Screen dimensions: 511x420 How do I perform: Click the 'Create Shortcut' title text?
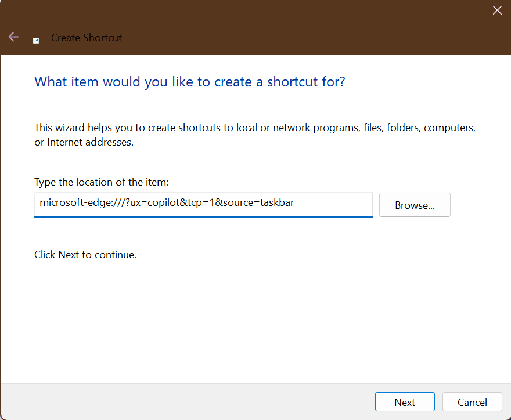87,38
